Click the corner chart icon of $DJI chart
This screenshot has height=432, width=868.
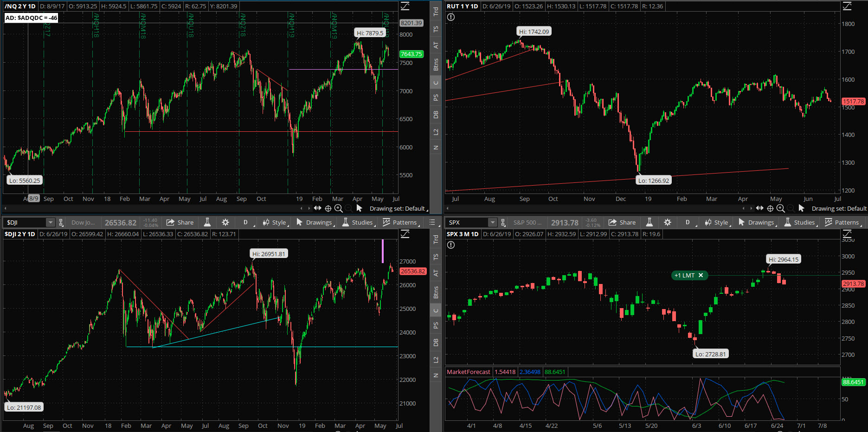tap(405, 234)
